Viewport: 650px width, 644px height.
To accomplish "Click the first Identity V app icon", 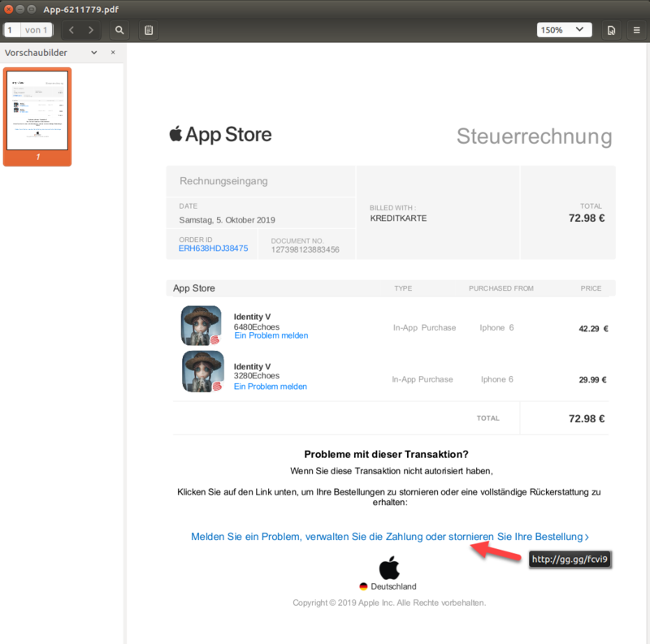I will [201, 325].
